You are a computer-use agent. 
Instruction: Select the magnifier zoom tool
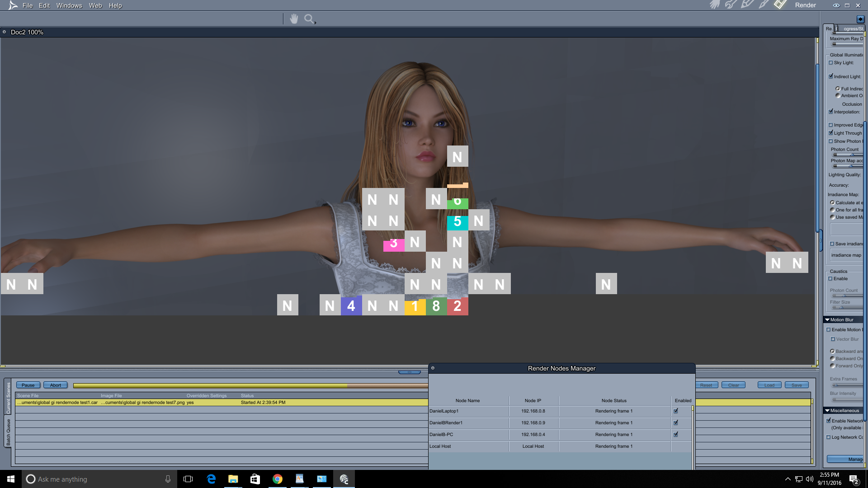309,19
